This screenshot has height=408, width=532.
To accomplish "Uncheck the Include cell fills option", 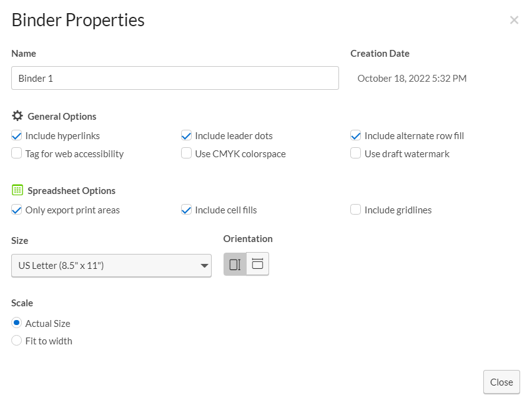I will click(186, 210).
